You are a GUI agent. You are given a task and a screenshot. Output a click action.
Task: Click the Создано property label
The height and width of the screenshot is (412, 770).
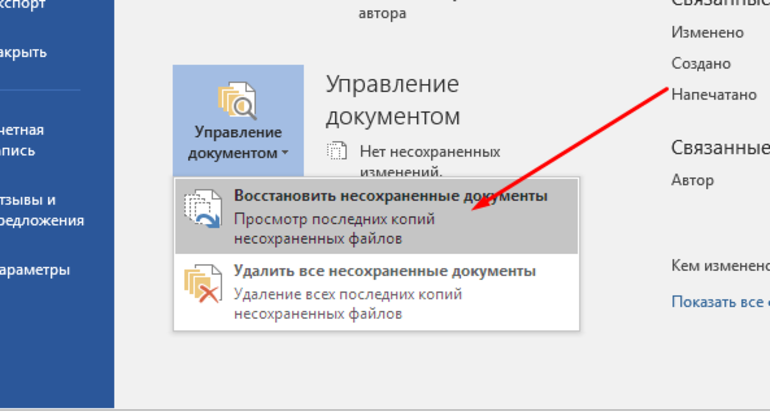[x=701, y=64]
